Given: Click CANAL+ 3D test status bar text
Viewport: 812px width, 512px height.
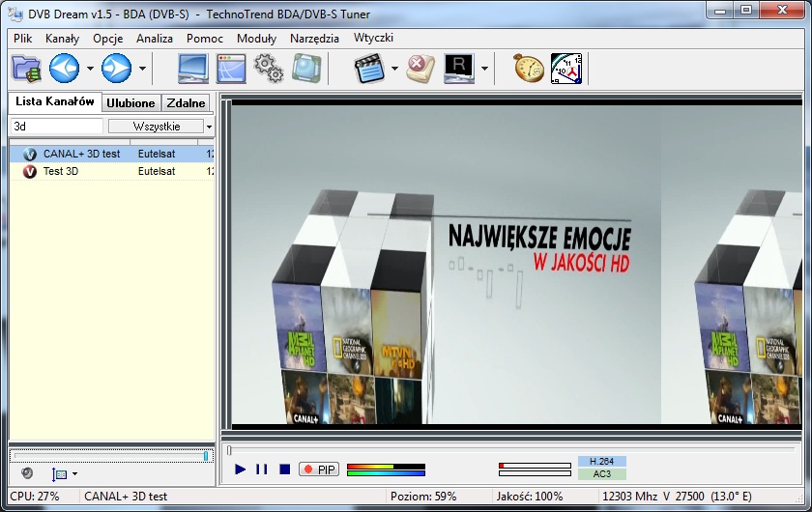Looking at the screenshot, I should click(x=126, y=496).
